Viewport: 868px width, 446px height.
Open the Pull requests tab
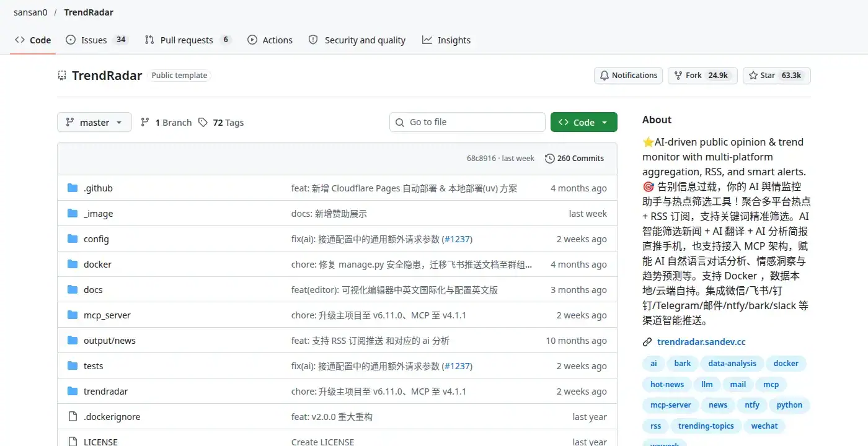188,40
